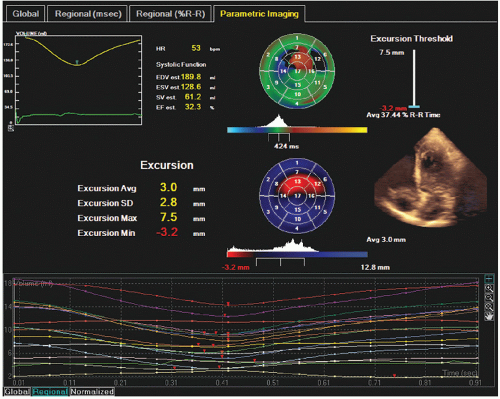Click the Avg 3.0 mm label
The height and width of the screenshot is (399, 500).
tap(386, 240)
